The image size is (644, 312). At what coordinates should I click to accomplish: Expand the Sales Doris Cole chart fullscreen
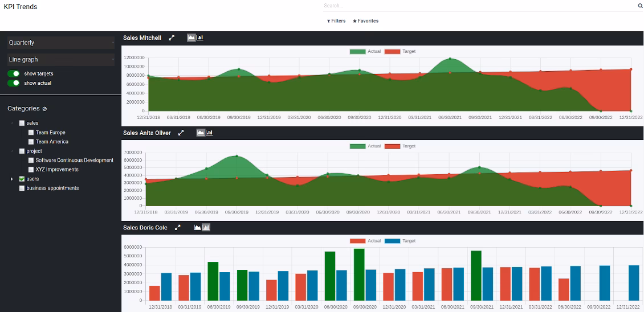coord(177,227)
